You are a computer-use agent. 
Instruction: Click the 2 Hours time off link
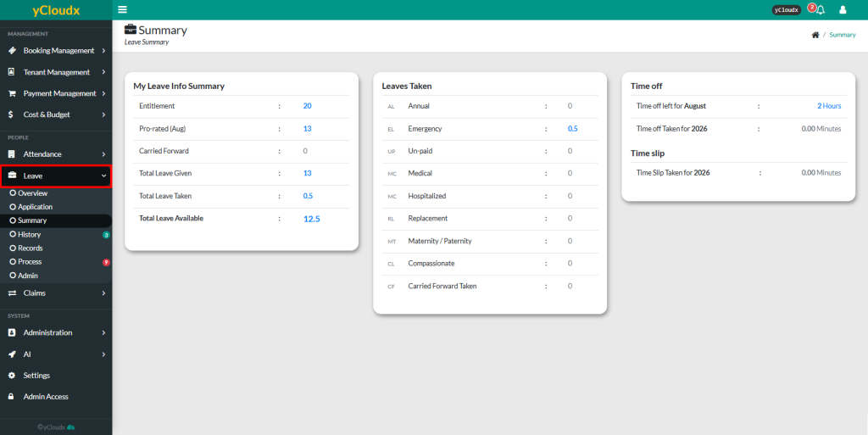point(829,106)
